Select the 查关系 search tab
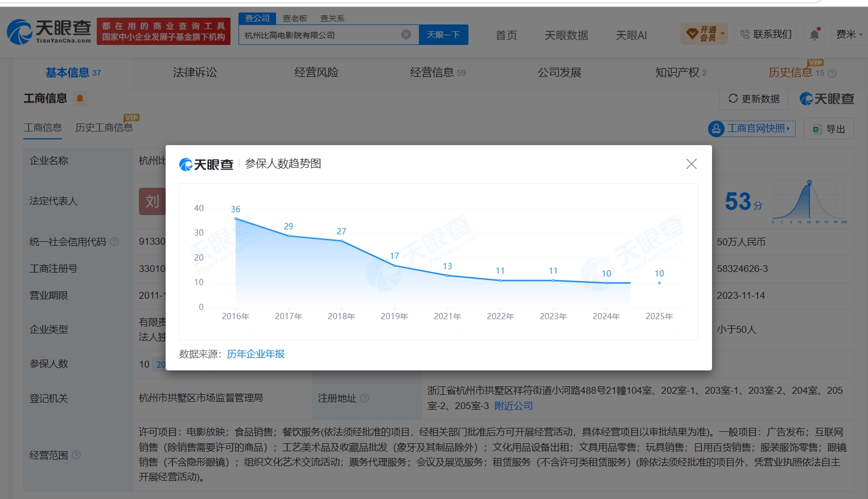 (x=332, y=18)
